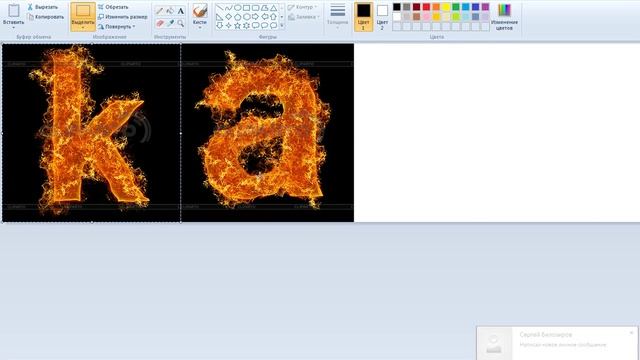
Task: Activate the Цвет 1 foreground color
Action: [363, 17]
